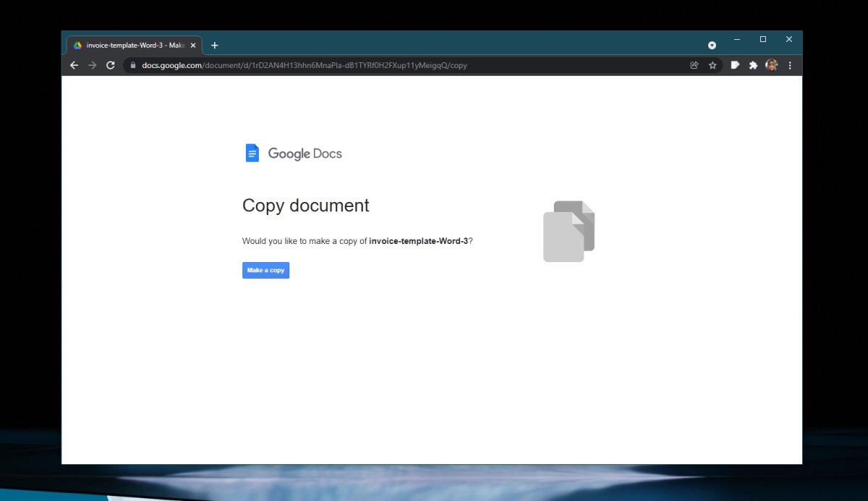This screenshot has width=868, height=501.
Task: Click the blue Make a copy button
Action: point(265,270)
